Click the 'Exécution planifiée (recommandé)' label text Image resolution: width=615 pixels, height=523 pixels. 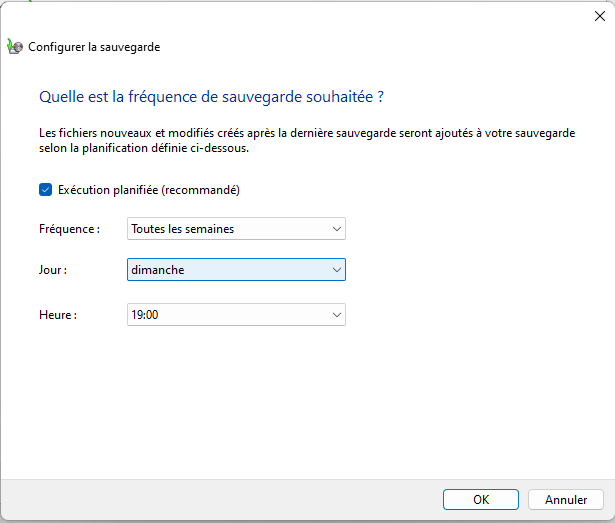pos(149,189)
